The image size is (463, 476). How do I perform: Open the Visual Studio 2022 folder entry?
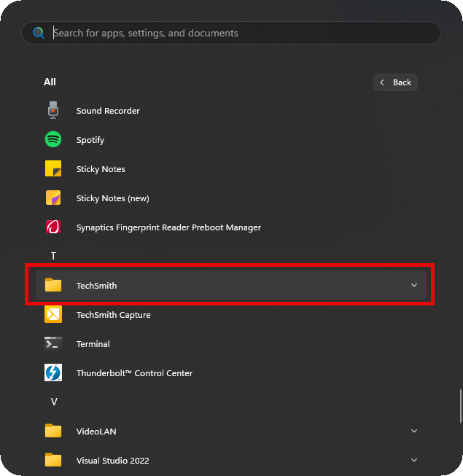click(112, 461)
